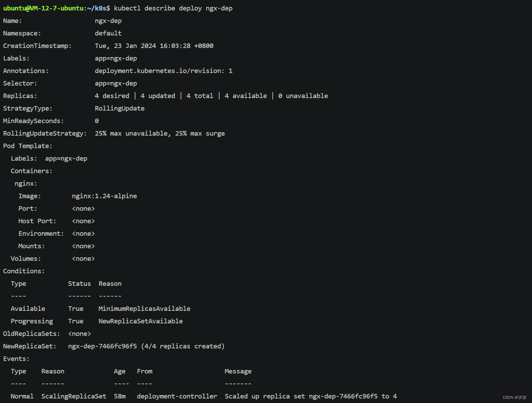532x403 pixels.
Task: Click 'ngx-dep-7466fc96f5' in the NewReplicaSet line
Action: 103,346
